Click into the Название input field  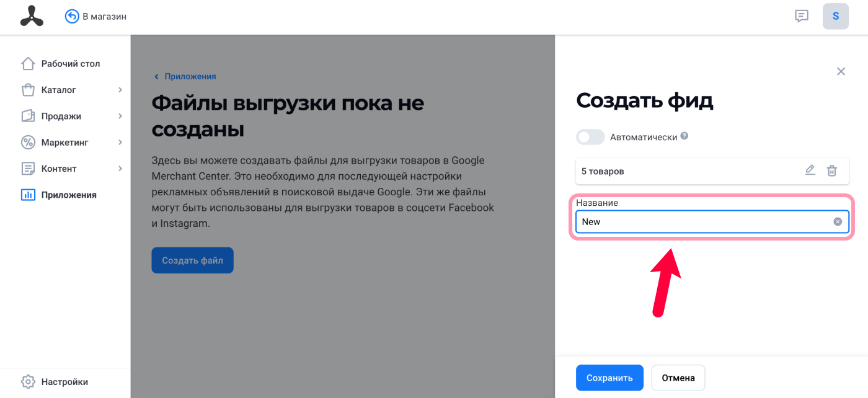click(x=712, y=221)
